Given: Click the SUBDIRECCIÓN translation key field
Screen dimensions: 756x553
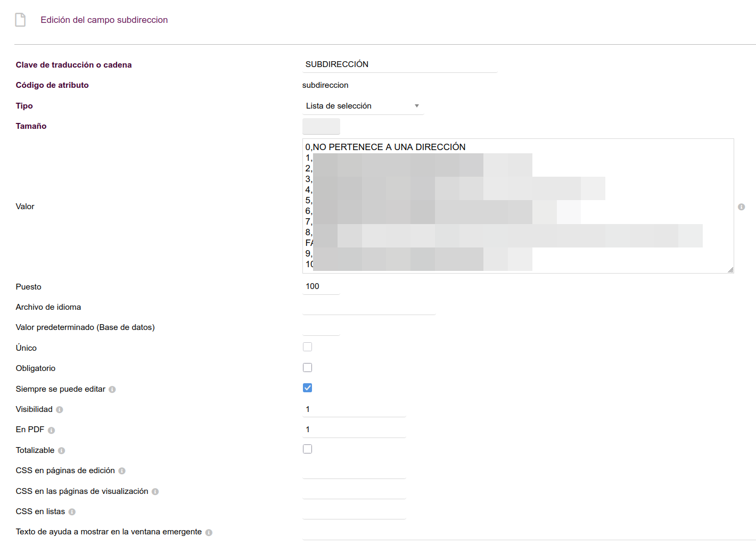Looking at the screenshot, I should (399, 64).
